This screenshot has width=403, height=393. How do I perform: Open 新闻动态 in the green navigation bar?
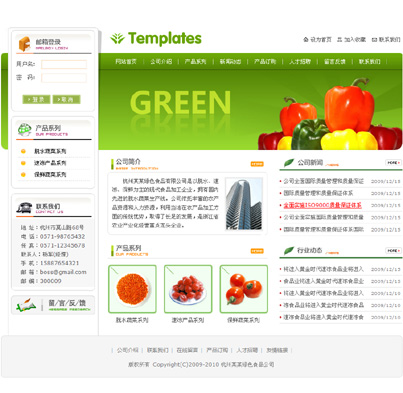point(230,61)
